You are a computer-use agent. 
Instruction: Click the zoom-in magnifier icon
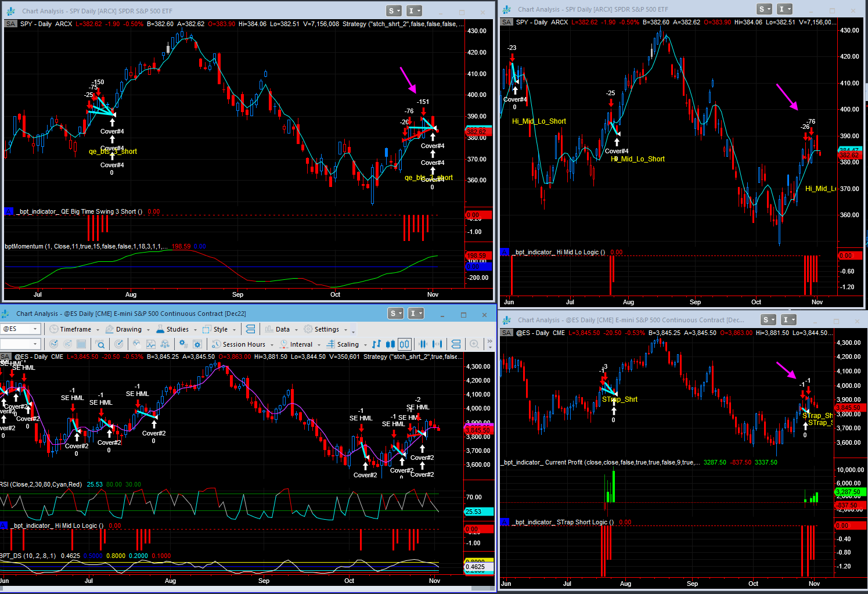pyautogui.click(x=474, y=344)
